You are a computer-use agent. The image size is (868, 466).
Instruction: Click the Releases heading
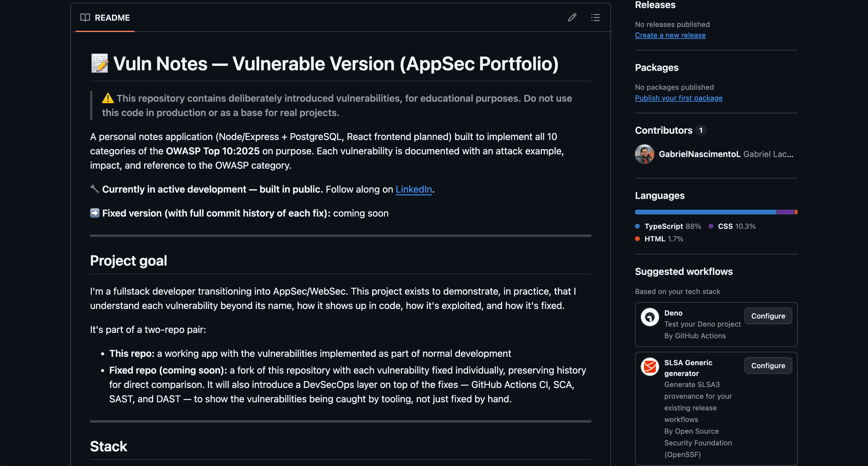pyautogui.click(x=655, y=5)
